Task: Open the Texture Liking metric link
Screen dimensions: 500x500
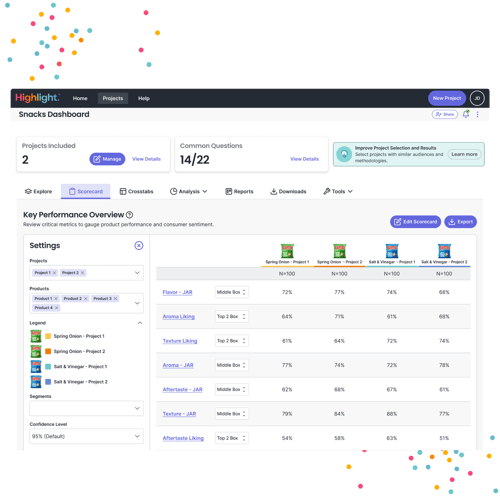Action: (x=180, y=341)
